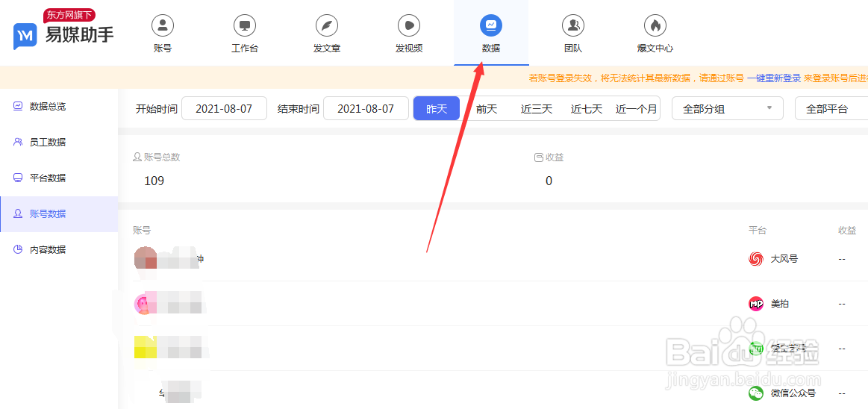868x409 pixels.
Task: Click the 开始时间 date field
Action: [224, 108]
